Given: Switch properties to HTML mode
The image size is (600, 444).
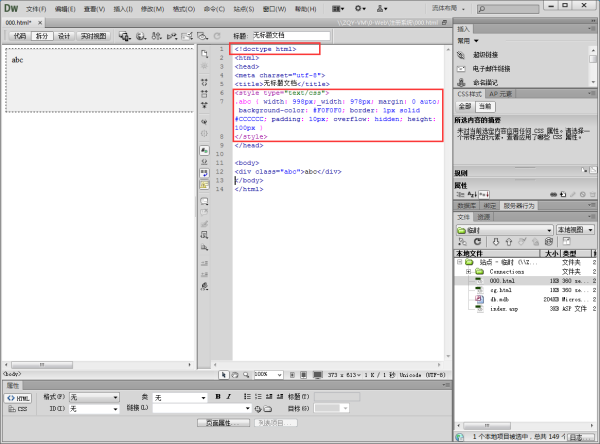Looking at the screenshot, I should tap(20, 397).
